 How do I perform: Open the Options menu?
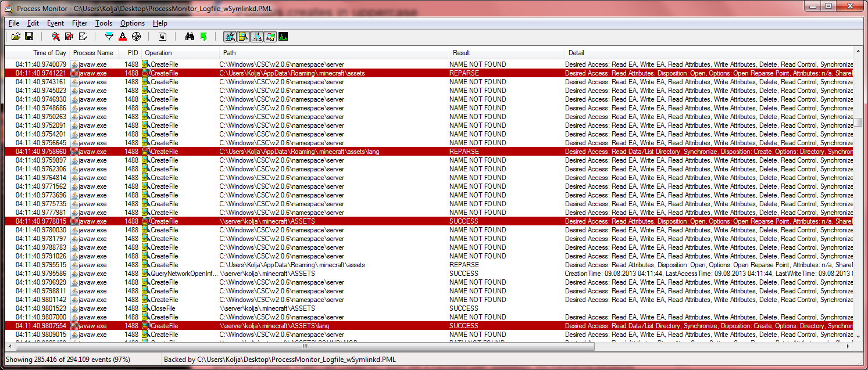point(133,23)
